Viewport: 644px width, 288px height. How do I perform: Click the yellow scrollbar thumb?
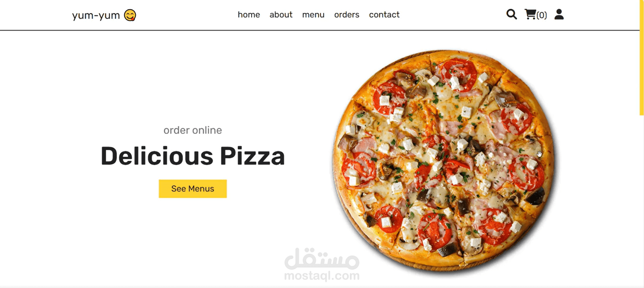click(x=642, y=57)
